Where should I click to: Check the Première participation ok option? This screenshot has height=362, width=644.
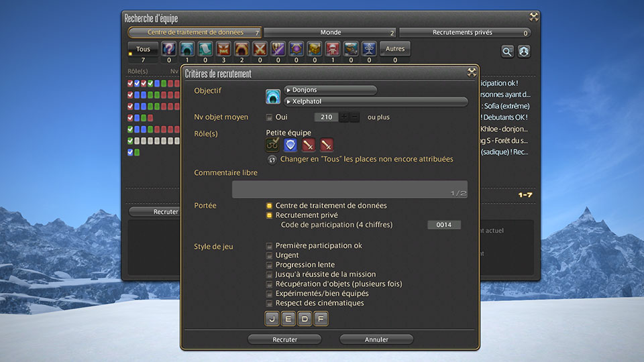[x=270, y=246]
